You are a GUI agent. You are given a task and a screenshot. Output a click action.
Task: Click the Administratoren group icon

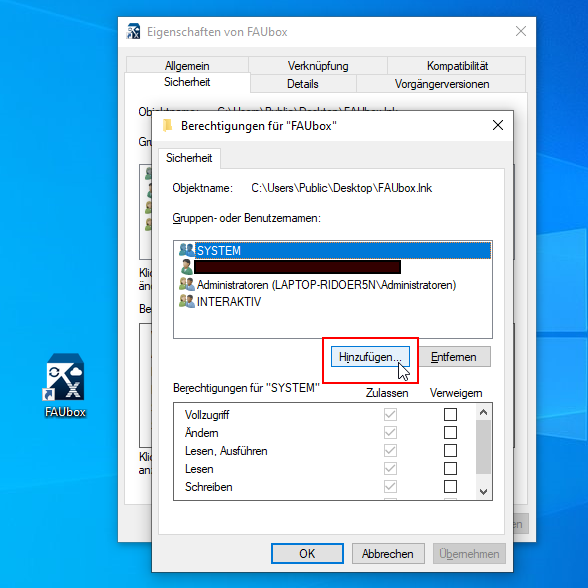(x=187, y=284)
